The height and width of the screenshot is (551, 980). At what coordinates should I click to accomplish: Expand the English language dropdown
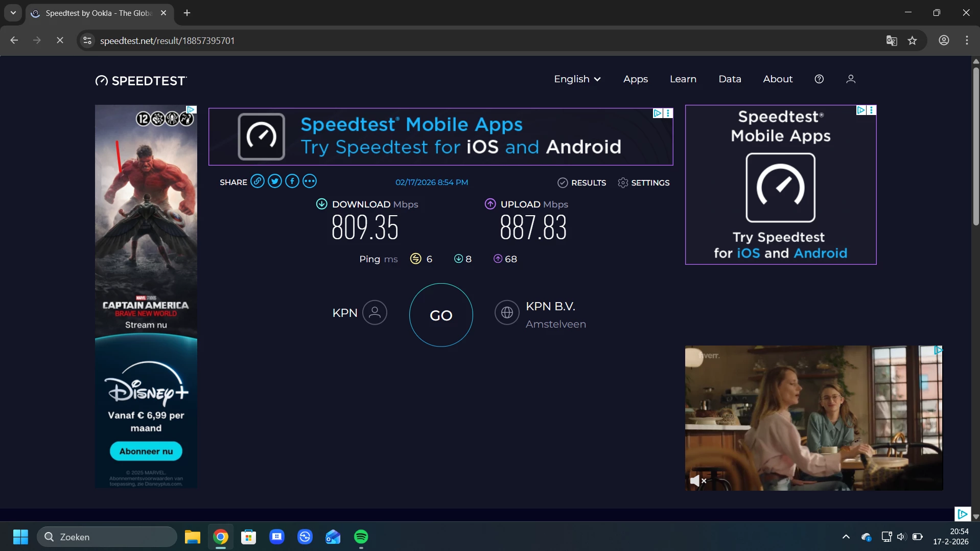pos(577,79)
